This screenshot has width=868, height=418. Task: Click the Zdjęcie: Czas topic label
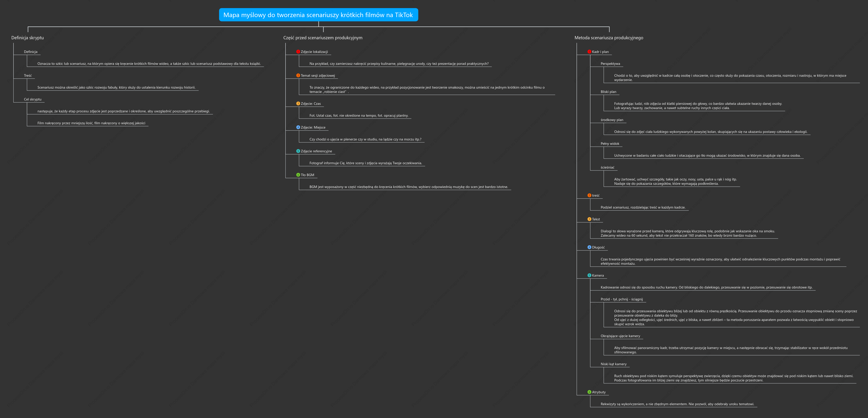point(311,104)
